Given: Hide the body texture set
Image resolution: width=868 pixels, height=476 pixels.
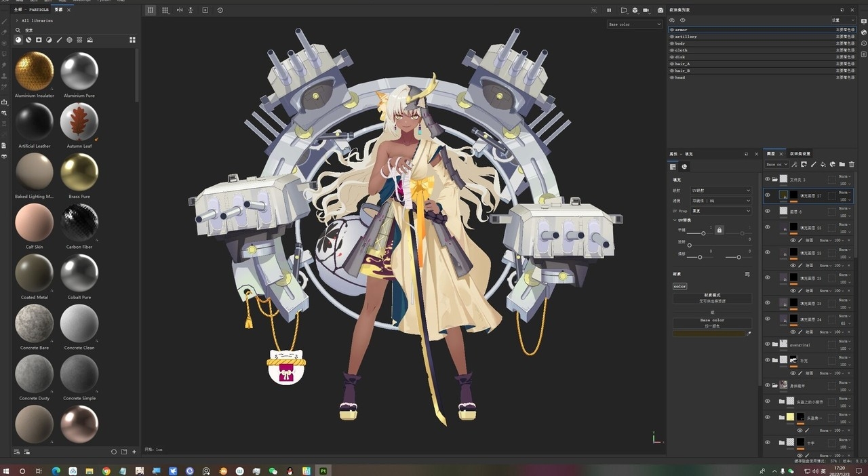Looking at the screenshot, I should [672, 43].
